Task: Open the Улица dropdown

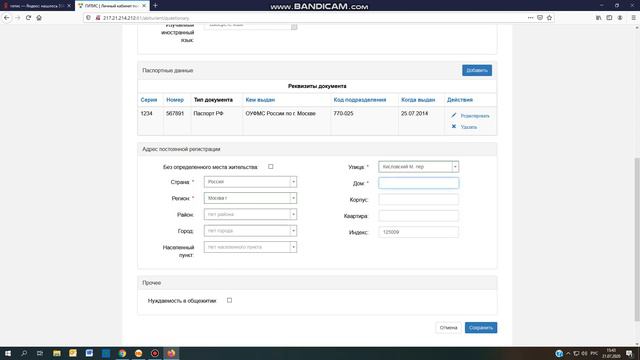Action: (x=418, y=167)
